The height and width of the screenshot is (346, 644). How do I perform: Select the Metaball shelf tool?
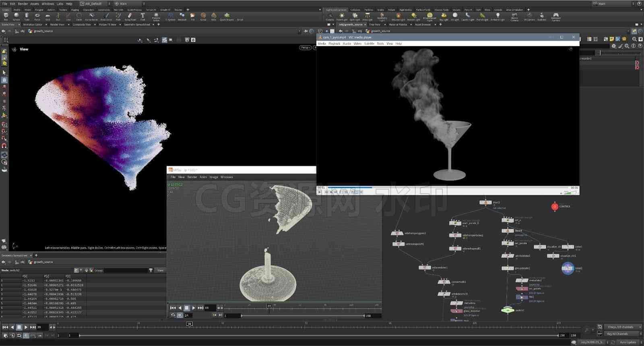pos(182,17)
